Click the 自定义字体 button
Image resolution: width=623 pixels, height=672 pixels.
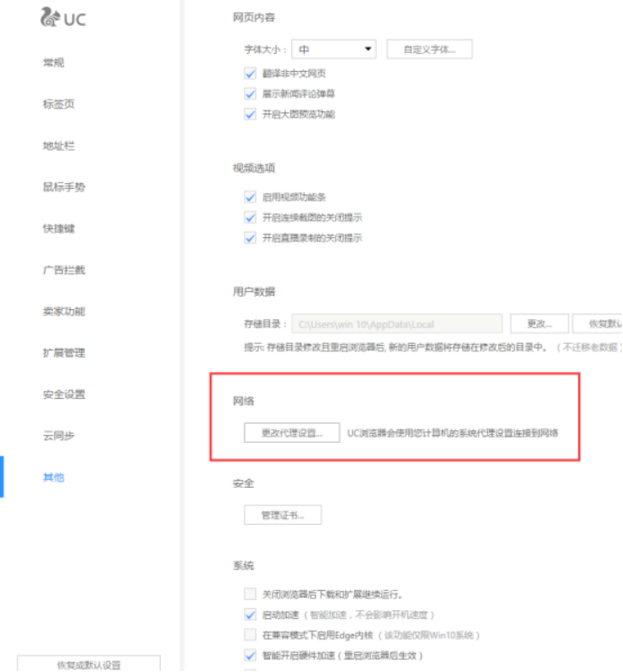[429, 49]
